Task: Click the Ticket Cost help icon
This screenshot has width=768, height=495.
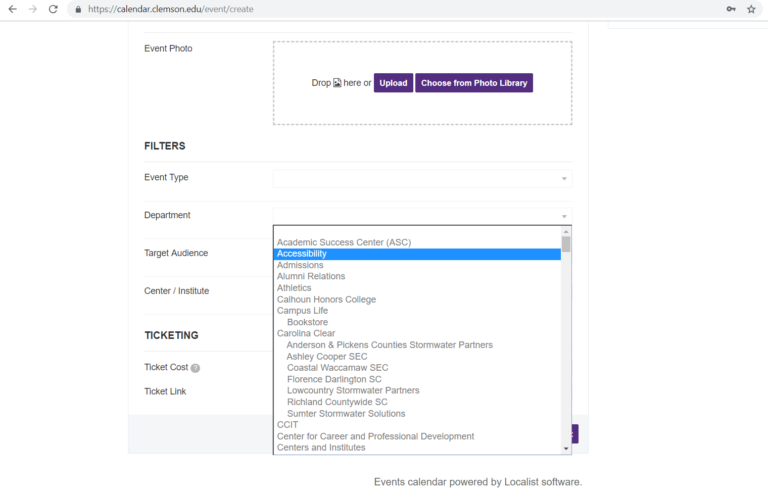Action: (195, 368)
